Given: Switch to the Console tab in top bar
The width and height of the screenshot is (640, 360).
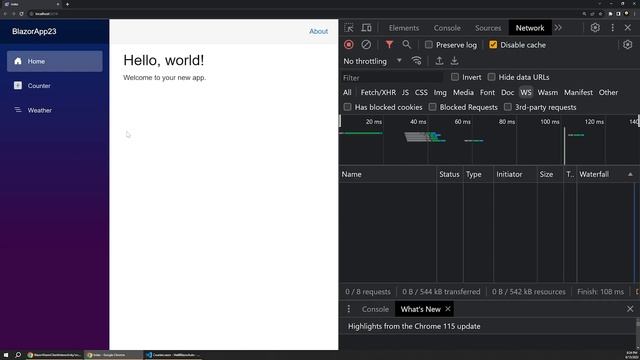Looking at the screenshot, I should point(447,28).
